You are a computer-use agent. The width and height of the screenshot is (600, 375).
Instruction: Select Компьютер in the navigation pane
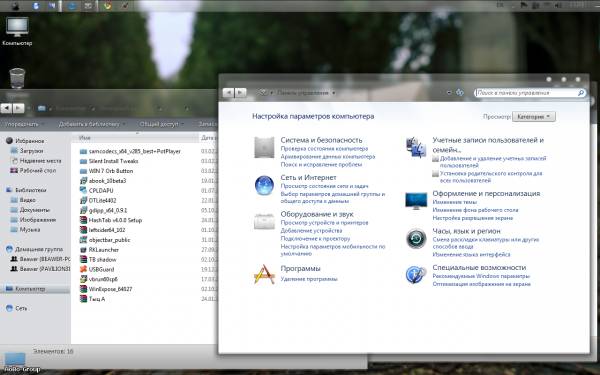[30, 289]
